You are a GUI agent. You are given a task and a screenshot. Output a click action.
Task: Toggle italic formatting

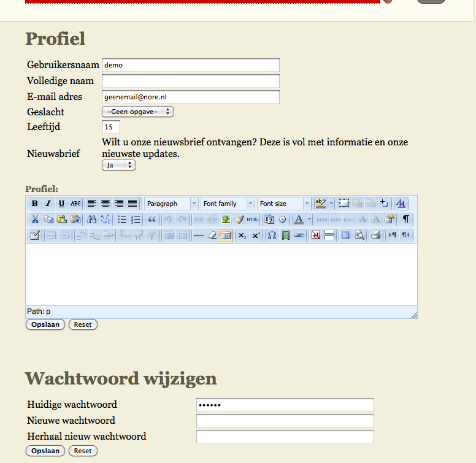48,204
